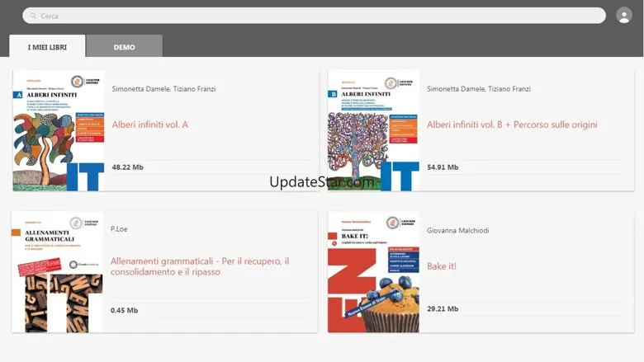Focus the Cerca search field
The height and width of the screenshot is (362, 644).
click(x=315, y=16)
